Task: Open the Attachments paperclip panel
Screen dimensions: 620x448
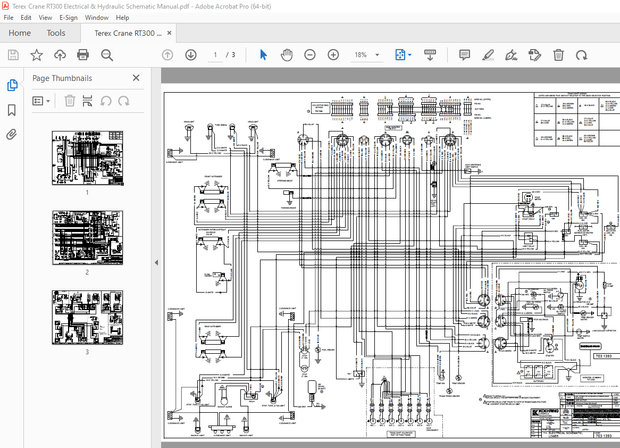Action: (x=12, y=135)
